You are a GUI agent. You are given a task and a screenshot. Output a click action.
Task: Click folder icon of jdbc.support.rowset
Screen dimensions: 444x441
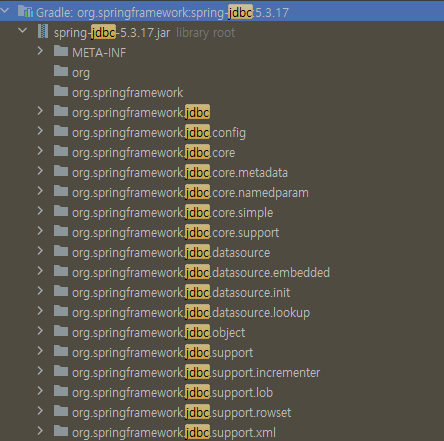[61, 411]
